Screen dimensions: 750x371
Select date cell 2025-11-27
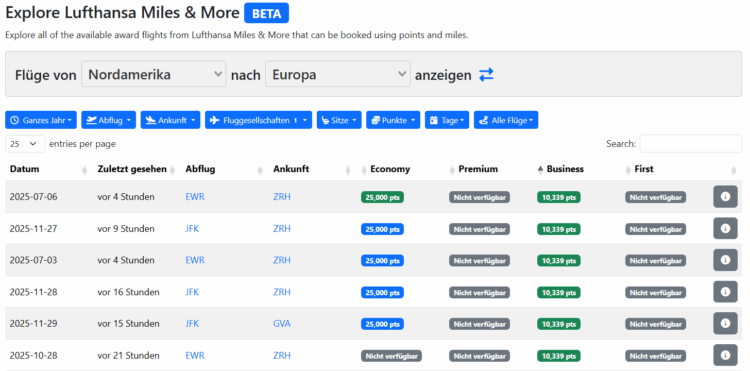(33, 229)
